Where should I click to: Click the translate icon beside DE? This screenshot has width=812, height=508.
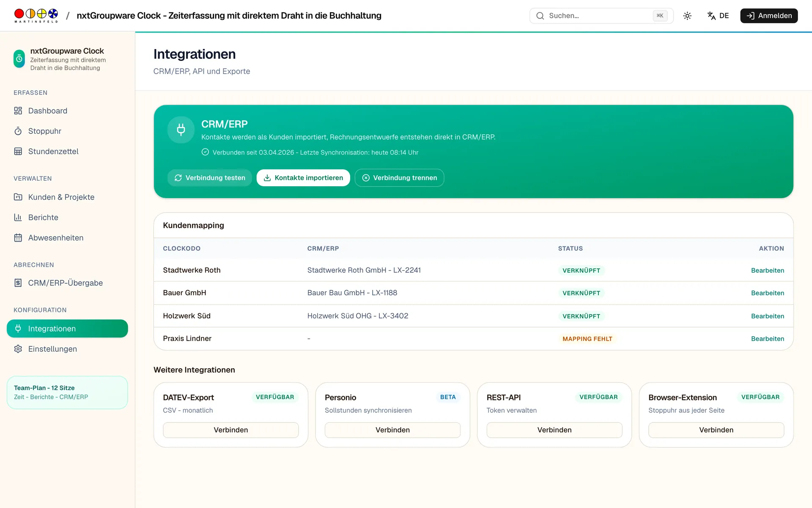click(711, 16)
